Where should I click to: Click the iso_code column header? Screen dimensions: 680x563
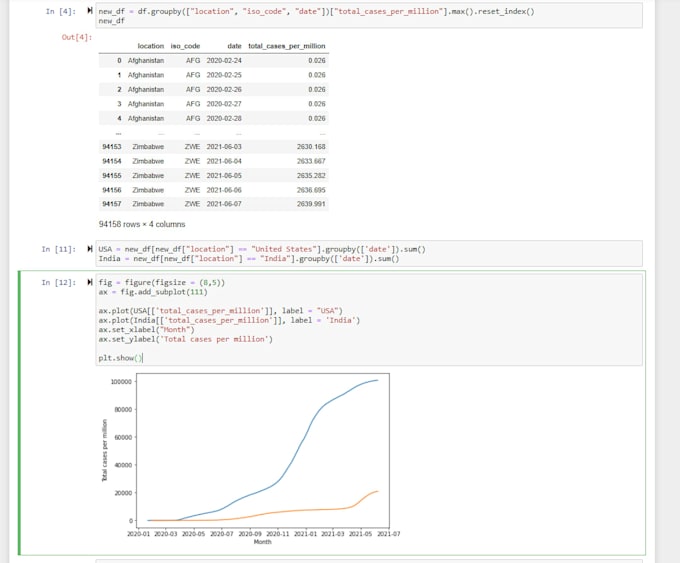coord(185,46)
